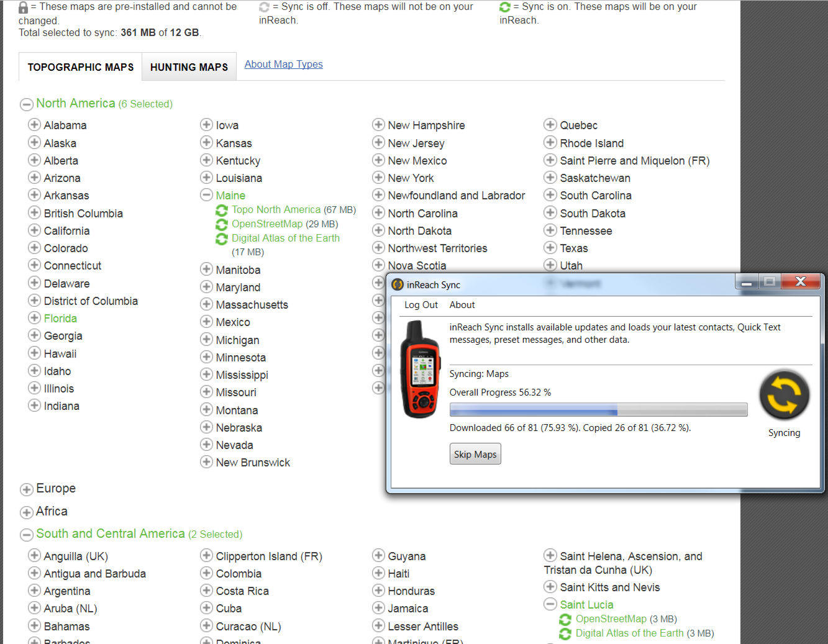
Task: Open the About Map Types link
Action: pos(283,64)
